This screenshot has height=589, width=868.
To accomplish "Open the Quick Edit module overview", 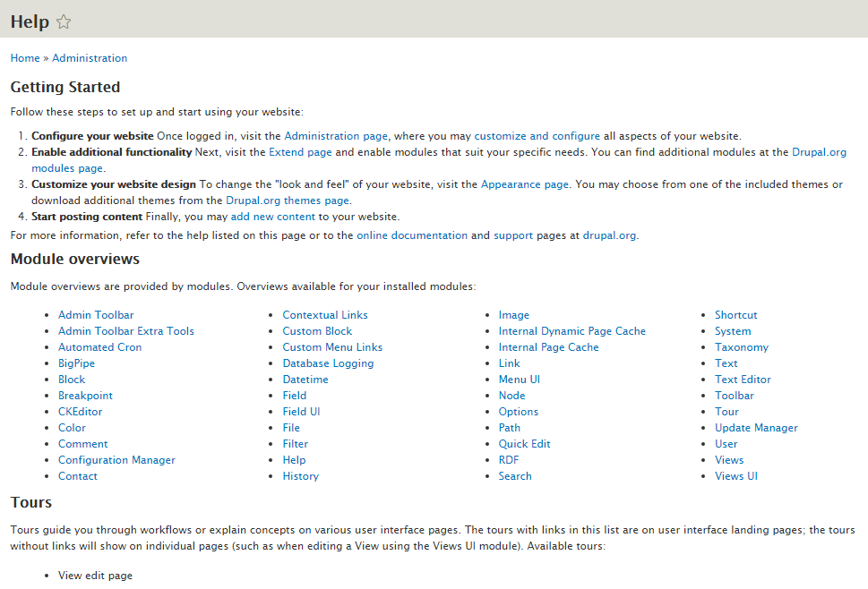I will (524, 444).
